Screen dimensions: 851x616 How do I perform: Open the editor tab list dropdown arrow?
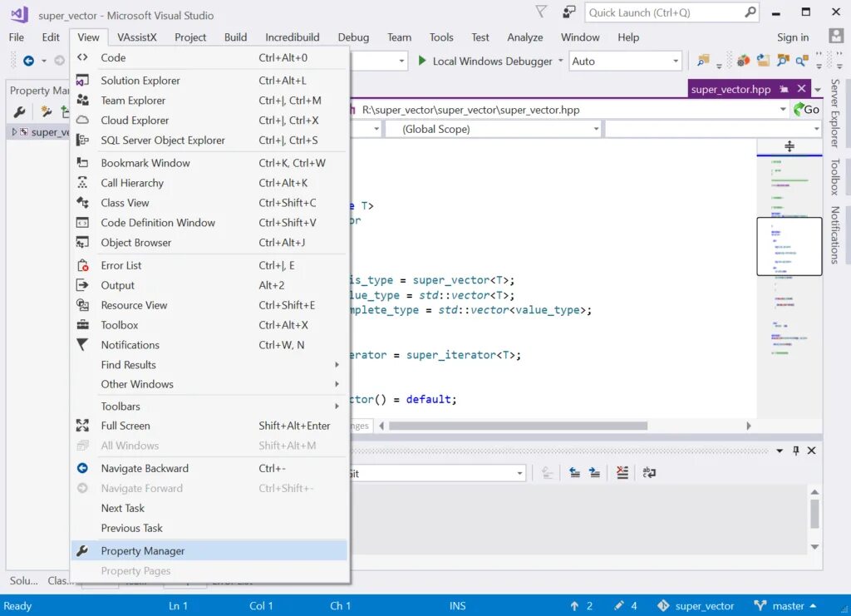pyautogui.click(x=818, y=90)
